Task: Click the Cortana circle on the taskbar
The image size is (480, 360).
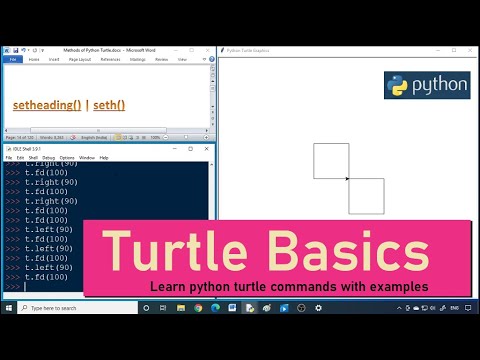Action: click(146, 308)
